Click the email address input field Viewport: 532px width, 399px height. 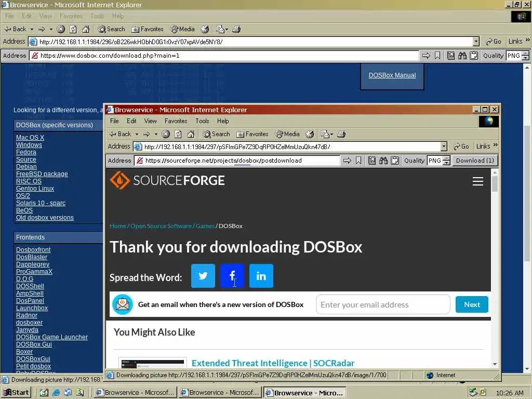[383, 304]
